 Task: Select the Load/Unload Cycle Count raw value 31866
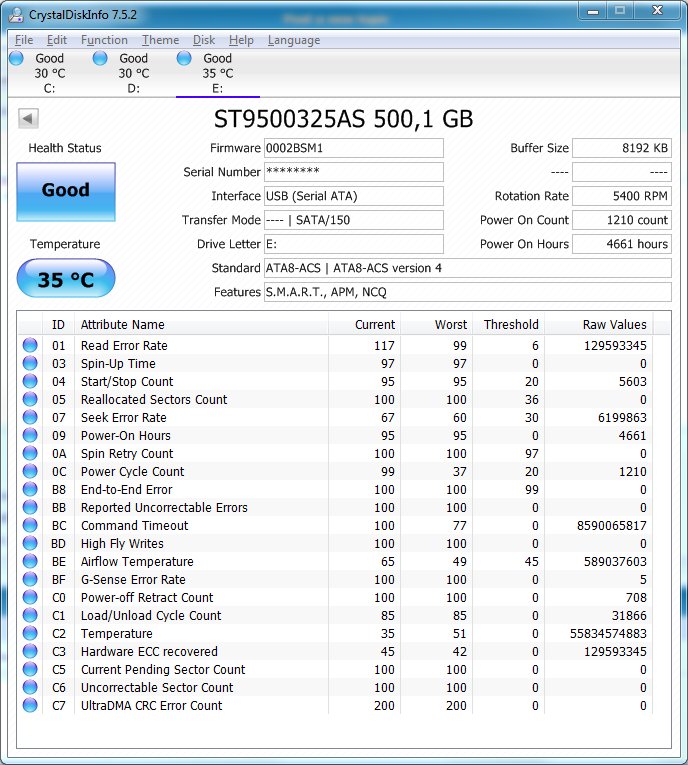pyautogui.click(x=629, y=616)
